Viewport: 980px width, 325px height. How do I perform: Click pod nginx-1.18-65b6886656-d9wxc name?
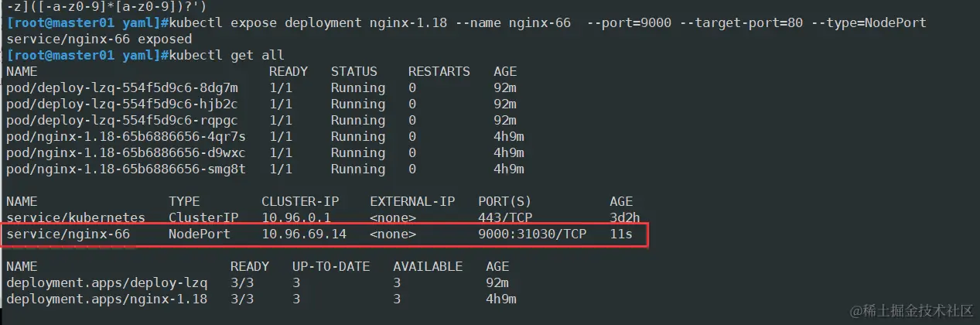pyautogui.click(x=126, y=152)
